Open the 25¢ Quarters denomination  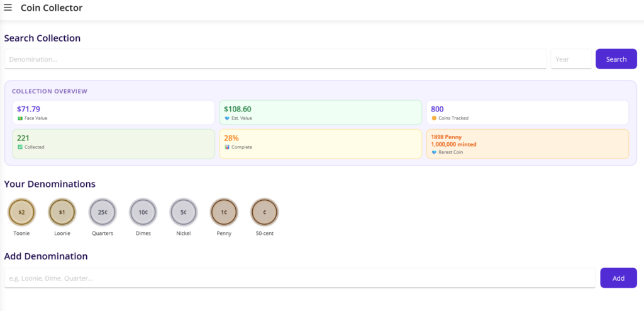103,212
